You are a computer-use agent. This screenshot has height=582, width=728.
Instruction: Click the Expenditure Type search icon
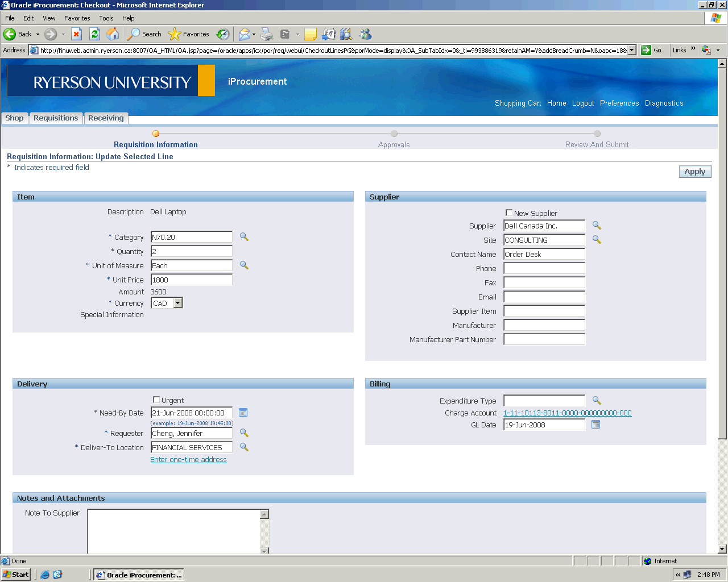[597, 401]
